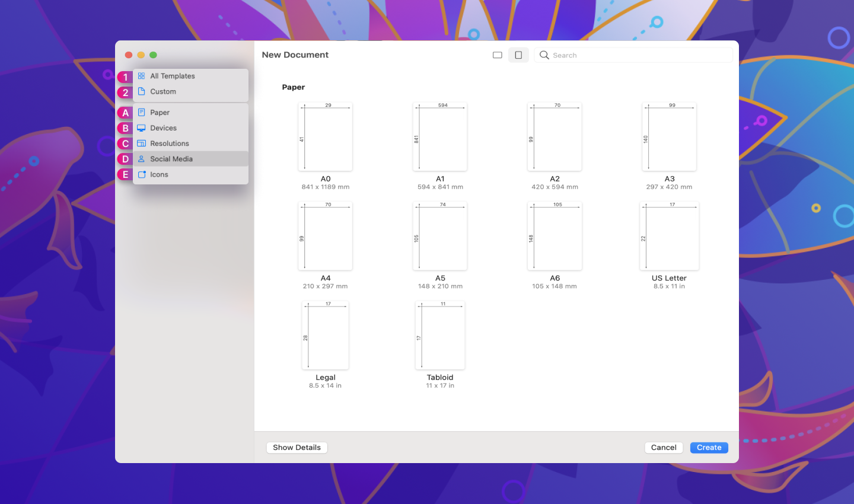This screenshot has width=854, height=504.
Task: Click the '210 x 297 mm' size text
Action: pyautogui.click(x=325, y=286)
